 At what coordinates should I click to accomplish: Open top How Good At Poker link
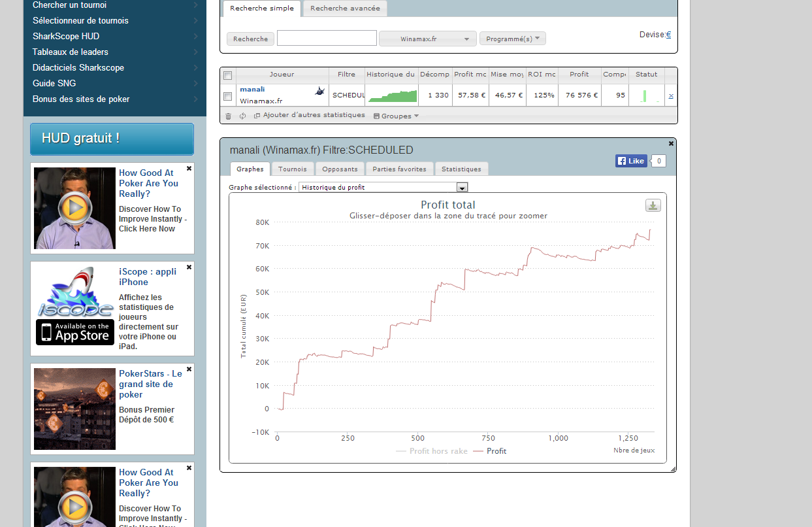pos(148,184)
